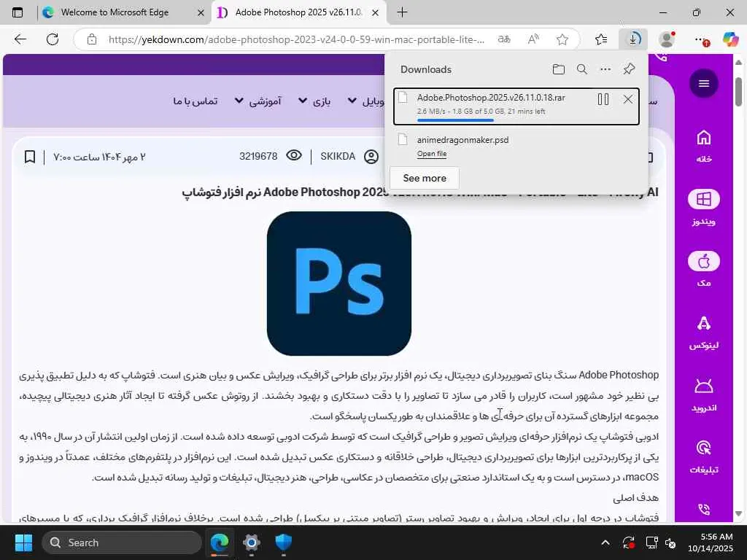Image resolution: width=747 pixels, height=560 pixels.
Task: Click the download progress bar
Action: [x=455, y=120]
